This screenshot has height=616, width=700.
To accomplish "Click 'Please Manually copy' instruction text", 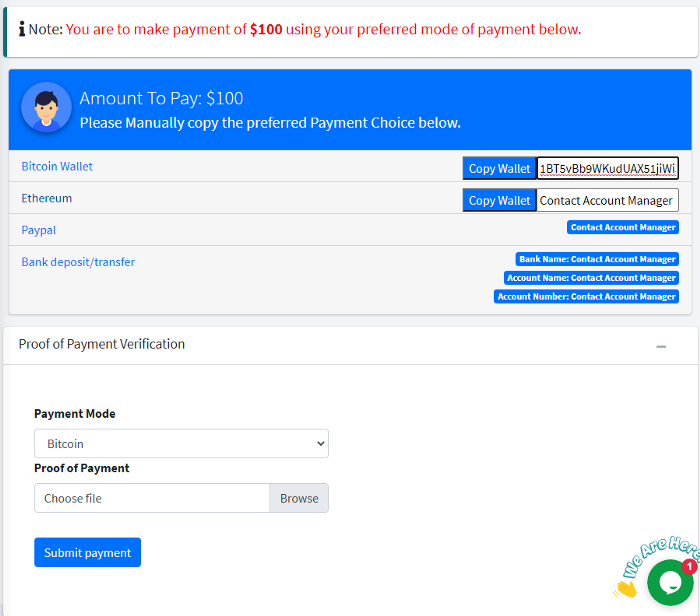I will (270, 123).
